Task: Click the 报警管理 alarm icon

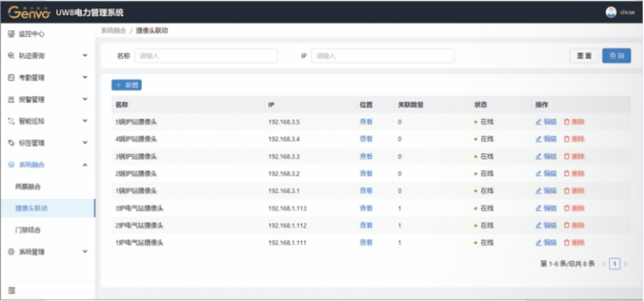Action: pyautogui.click(x=12, y=99)
